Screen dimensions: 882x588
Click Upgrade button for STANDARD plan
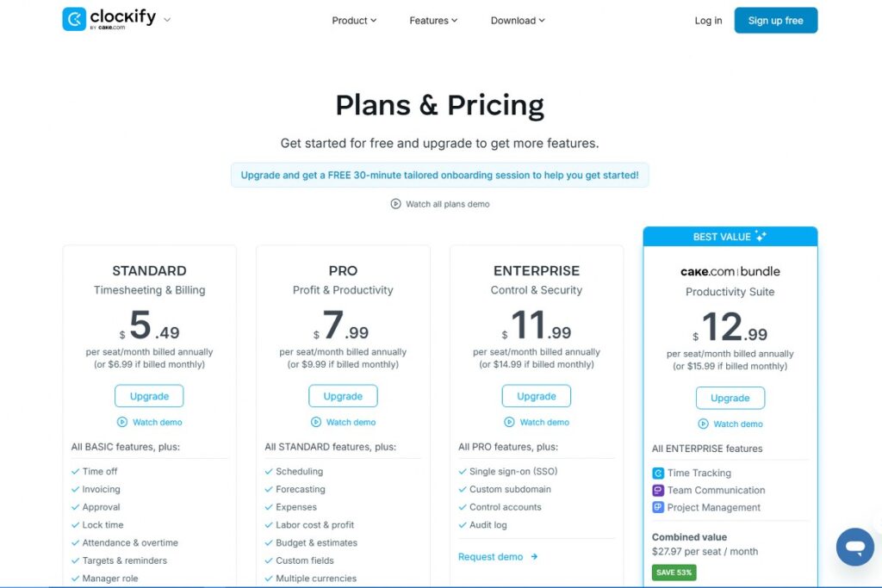149,396
